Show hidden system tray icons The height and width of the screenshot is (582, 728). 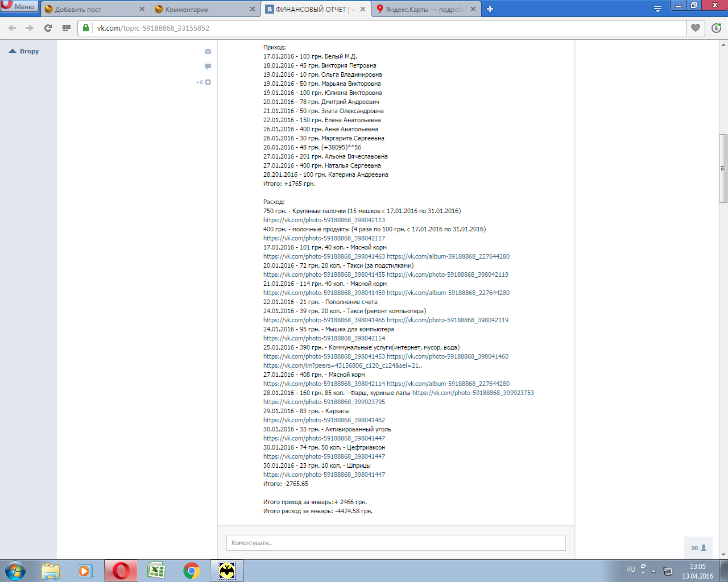(653, 571)
